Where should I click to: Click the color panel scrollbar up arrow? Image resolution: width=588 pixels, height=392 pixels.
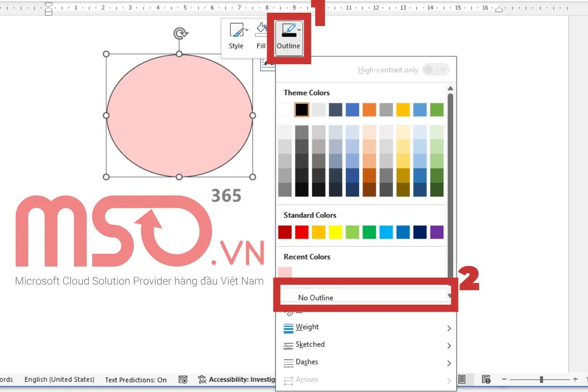coord(450,89)
